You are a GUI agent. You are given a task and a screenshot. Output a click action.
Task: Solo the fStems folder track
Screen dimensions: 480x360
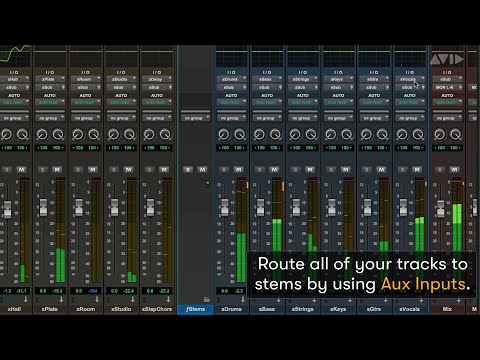tap(188, 170)
